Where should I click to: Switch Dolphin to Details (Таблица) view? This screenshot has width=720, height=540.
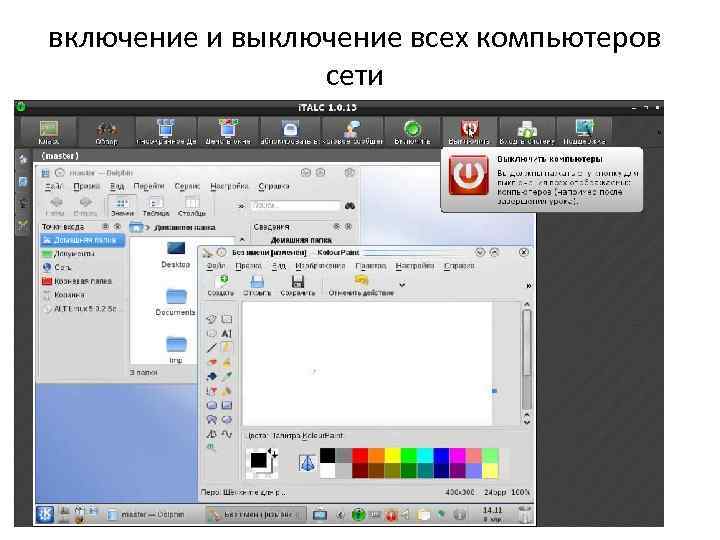[156, 206]
